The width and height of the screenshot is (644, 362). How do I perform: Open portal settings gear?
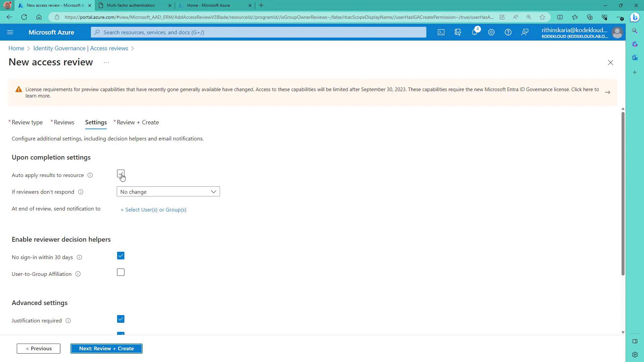491,32
